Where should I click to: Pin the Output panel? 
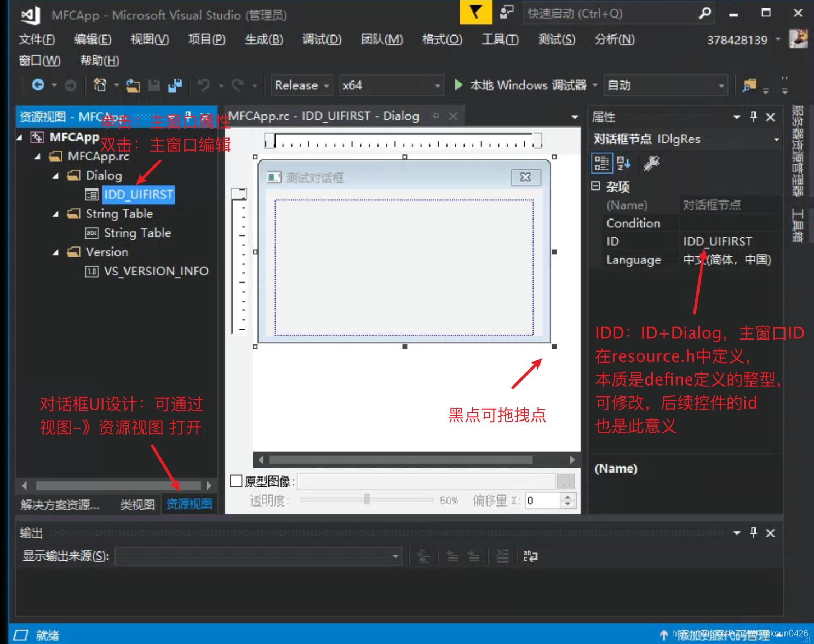click(x=753, y=532)
